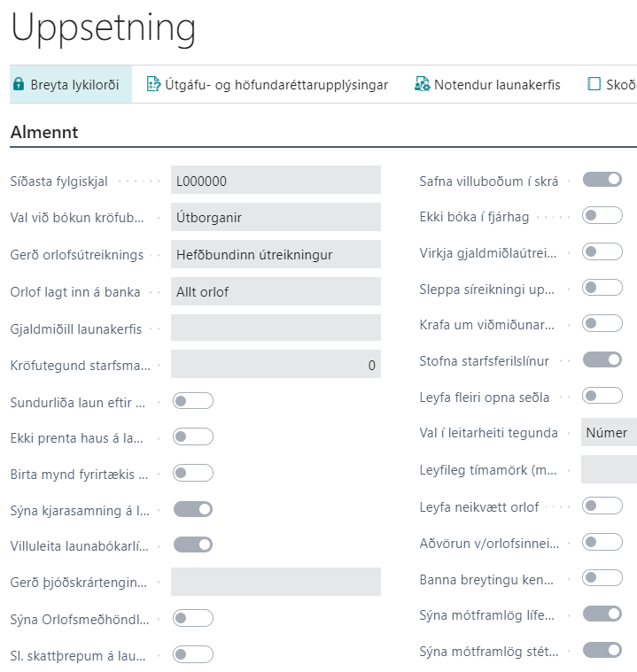Turn off Sýna kjarasamning toggle
Viewport: 637px width, 672px height.
point(193,509)
